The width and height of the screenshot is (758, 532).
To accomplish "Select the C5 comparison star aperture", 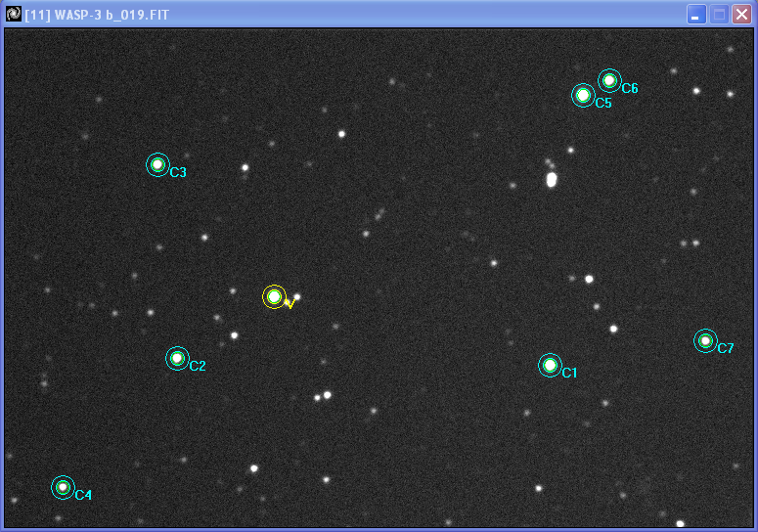I will [583, 95].
